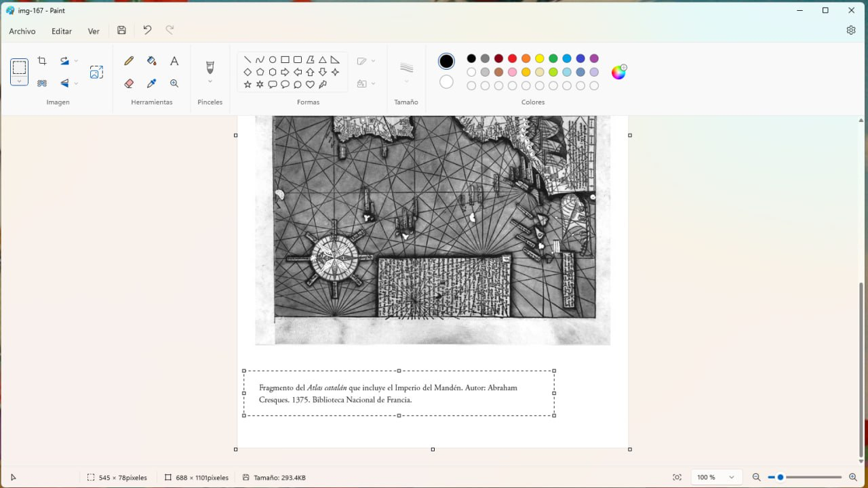Open the Tamaño line size dropdown
The image size is (868, 488).
[406, 71]
